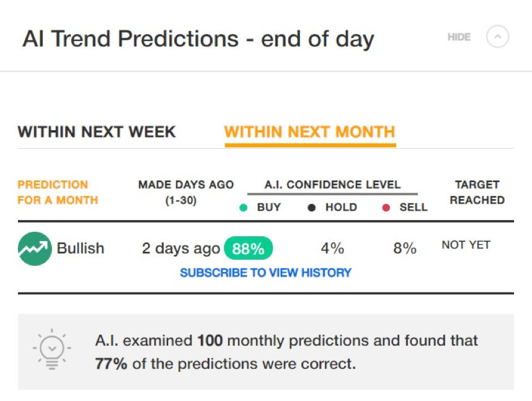Select Within Next Month tab

[310, 131]
